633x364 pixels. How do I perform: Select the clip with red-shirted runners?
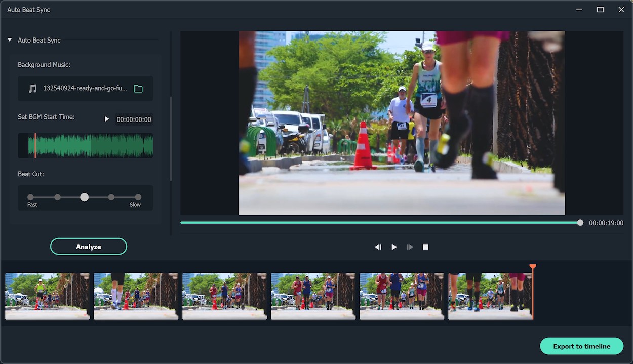coord(402,296)
